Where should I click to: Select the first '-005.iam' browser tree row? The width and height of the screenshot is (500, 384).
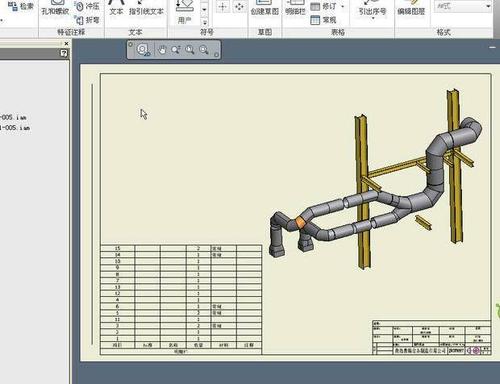[x=13, y=118]
